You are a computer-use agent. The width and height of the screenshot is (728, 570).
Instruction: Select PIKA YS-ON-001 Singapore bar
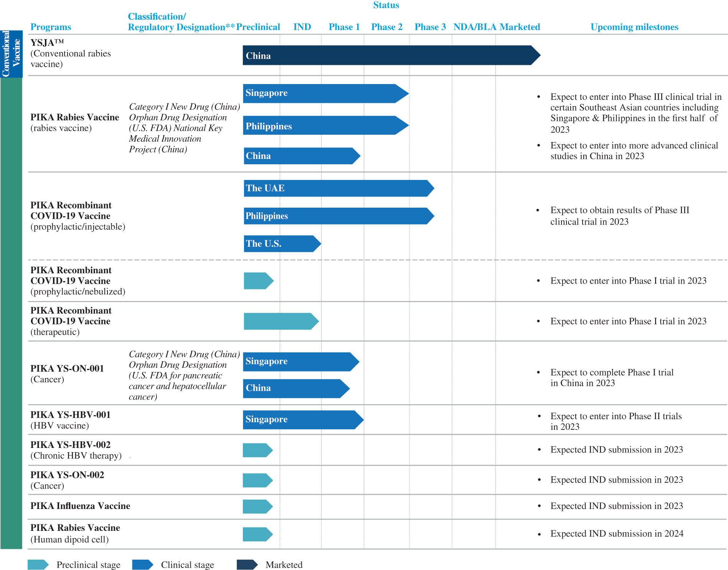coord(301,362)
